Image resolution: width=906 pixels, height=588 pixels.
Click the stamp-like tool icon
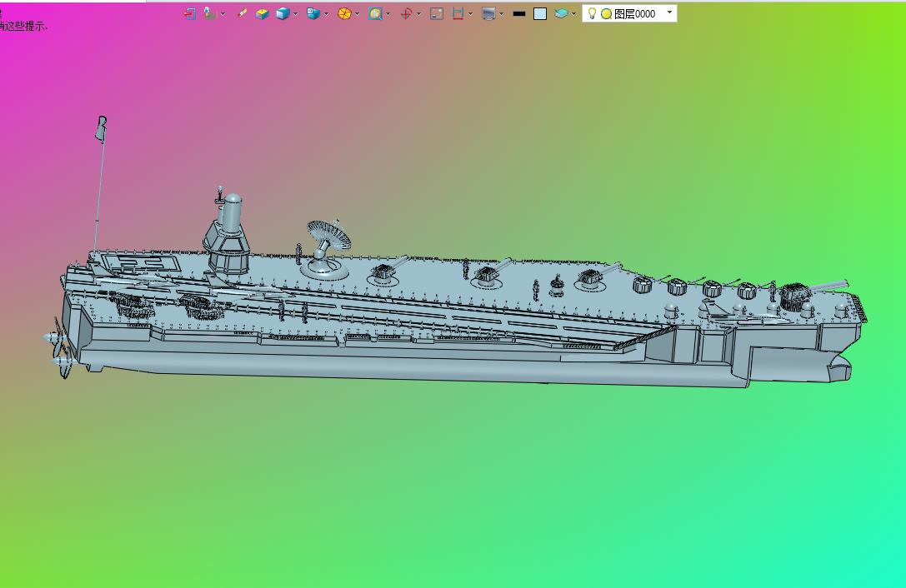click(210, 14)
